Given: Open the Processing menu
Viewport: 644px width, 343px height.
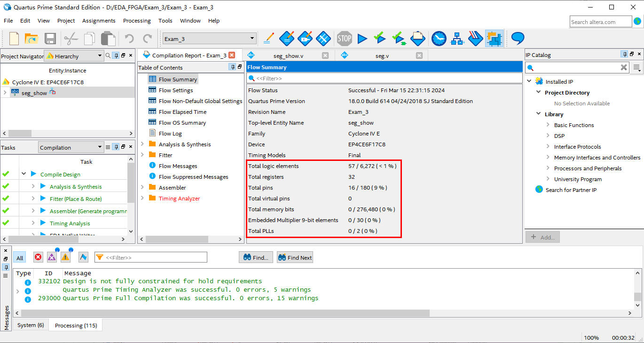Looking at the screenshot, I should pyautogui.click(x=137, y=21).
